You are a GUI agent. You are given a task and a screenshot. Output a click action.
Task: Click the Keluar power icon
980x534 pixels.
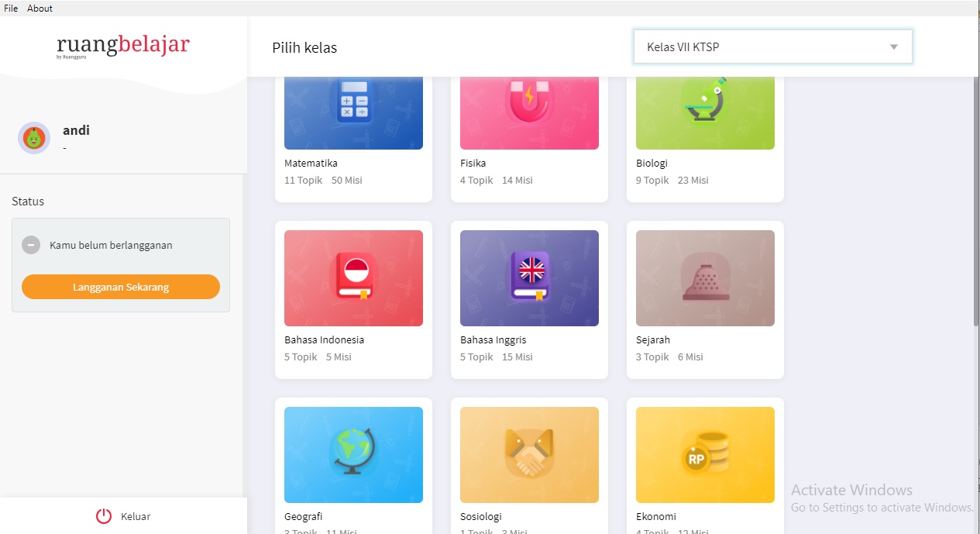(104, 516)
